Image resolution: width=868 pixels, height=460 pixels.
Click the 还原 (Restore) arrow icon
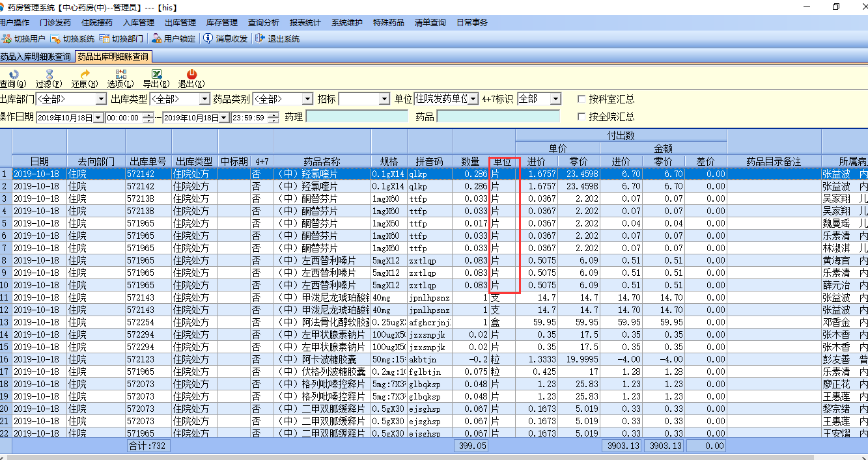tap(85, 74)
